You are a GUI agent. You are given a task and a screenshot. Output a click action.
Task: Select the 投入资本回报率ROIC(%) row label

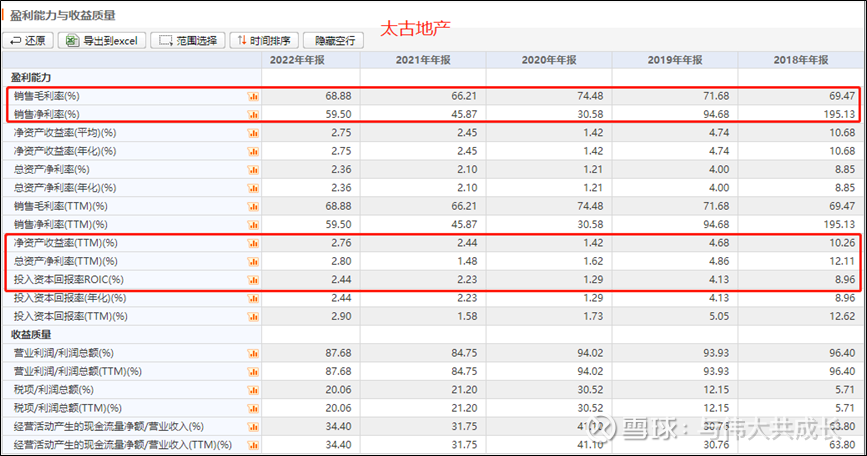[x=69, y=280]
